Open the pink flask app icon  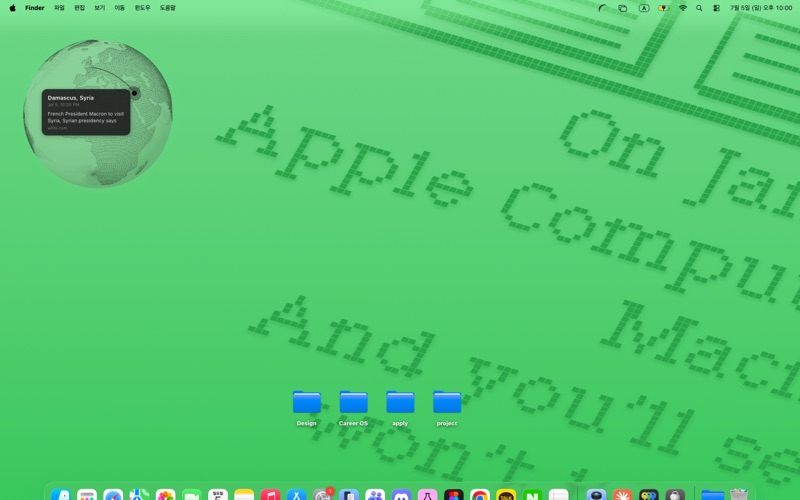(x=427, y=496)
